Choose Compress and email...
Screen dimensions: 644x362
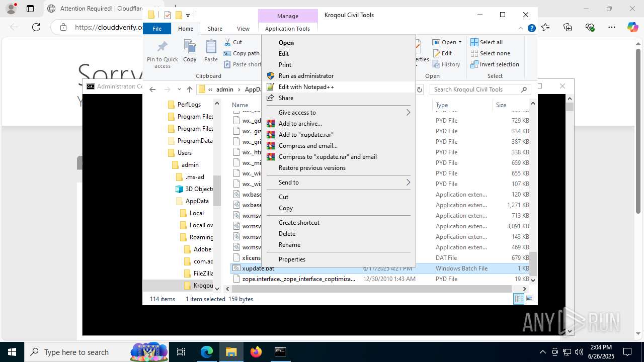[x=339, y=146]
